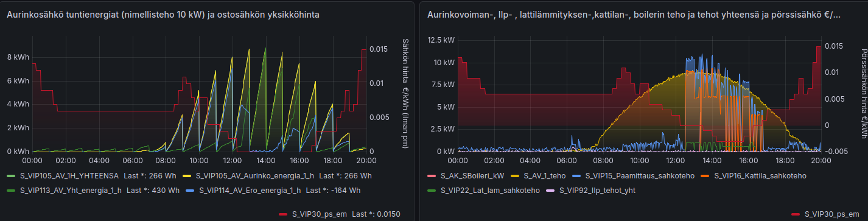Click dark green swatch of S_VIP113_AV_Yht_energia_1_h

click(11, 191)
